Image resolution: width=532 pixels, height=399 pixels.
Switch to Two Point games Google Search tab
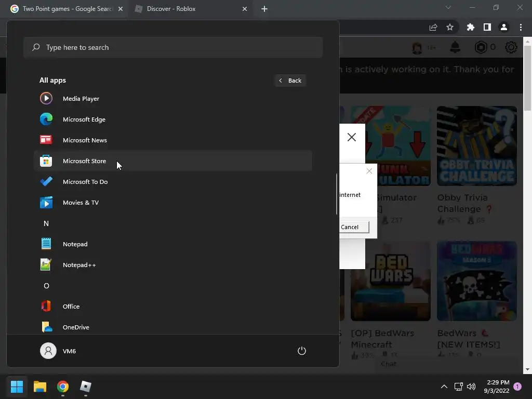pos(67,9)
